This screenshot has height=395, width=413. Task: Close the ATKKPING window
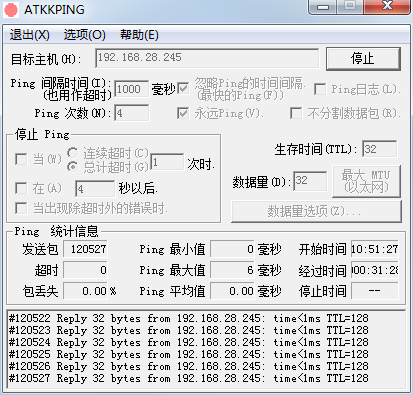[x=387, y=6]
